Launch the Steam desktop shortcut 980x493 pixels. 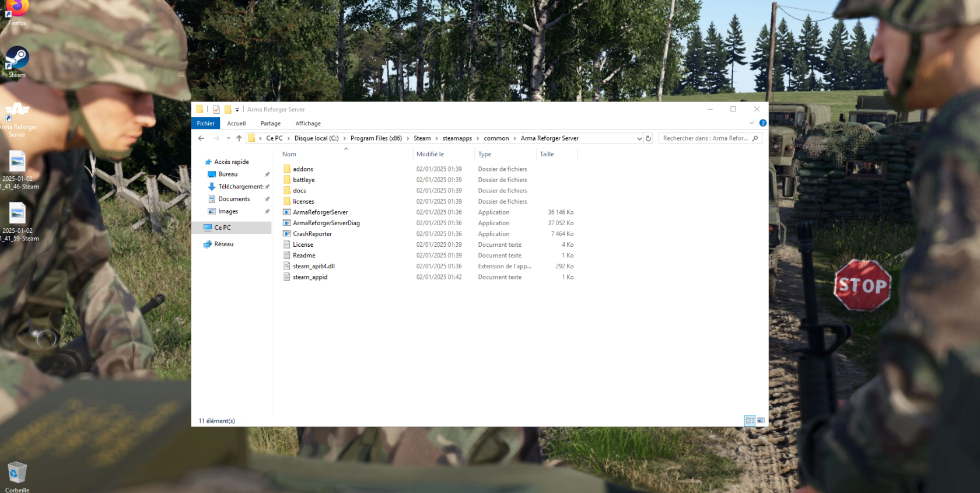17,62
